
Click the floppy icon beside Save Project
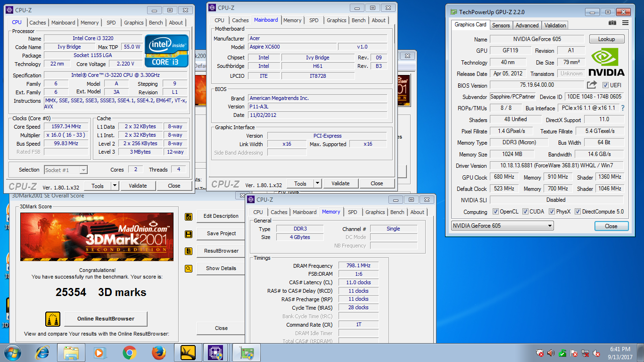pos(189,234)
